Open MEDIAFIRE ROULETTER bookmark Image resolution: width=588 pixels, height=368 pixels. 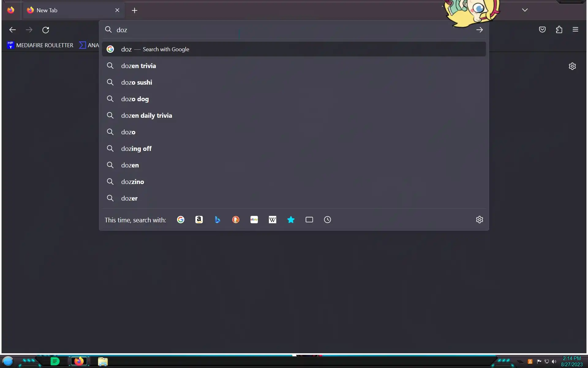(x=40, y=45)
